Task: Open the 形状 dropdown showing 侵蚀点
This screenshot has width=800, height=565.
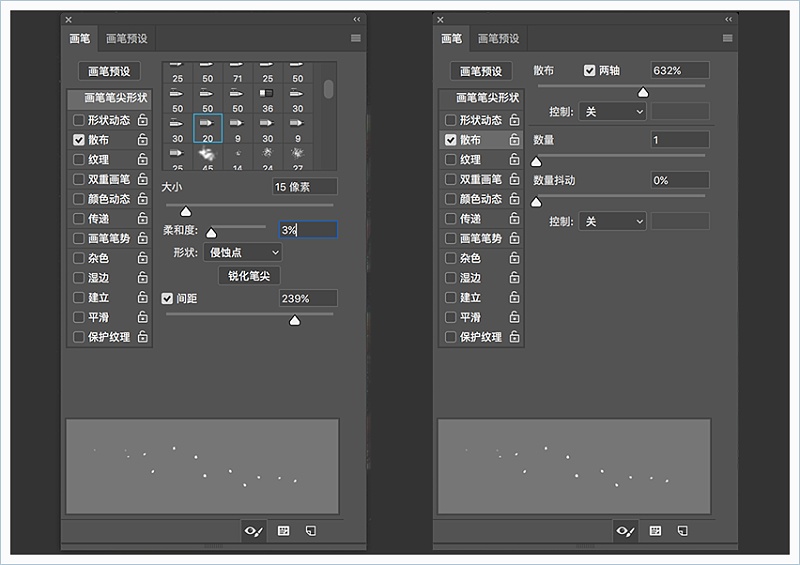Action: point(242,253)
